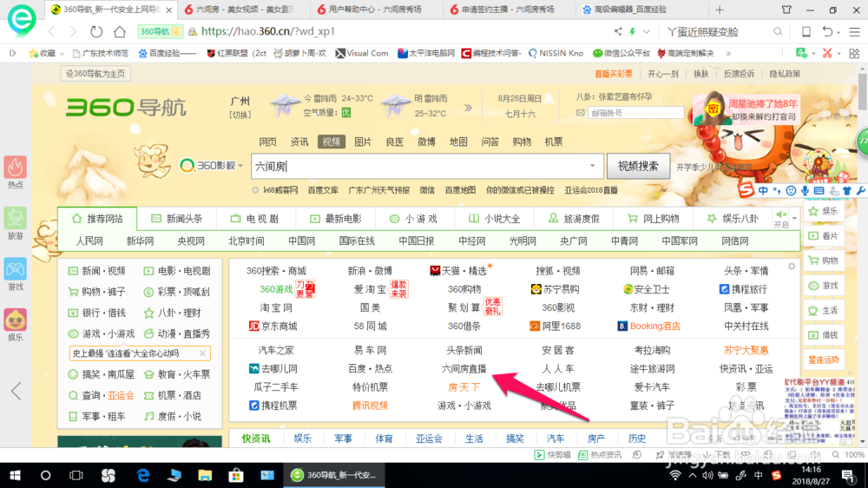Go to browser home page icon
This screenshot has height=488, width=868.
point(120,31)
